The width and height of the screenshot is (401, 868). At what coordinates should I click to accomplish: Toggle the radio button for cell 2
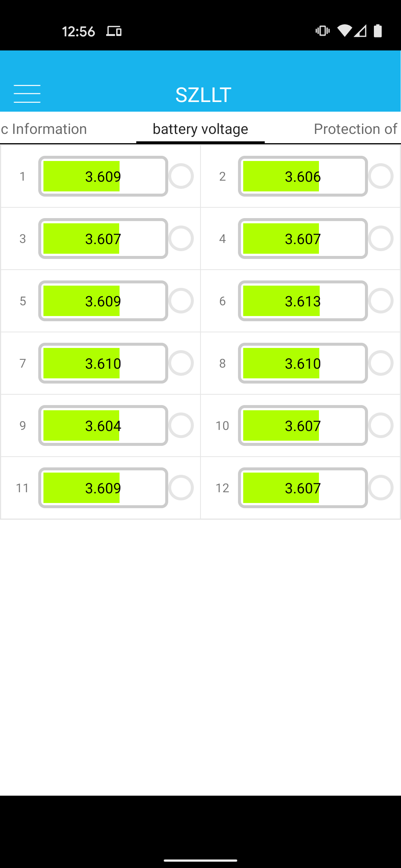[381, 176]
